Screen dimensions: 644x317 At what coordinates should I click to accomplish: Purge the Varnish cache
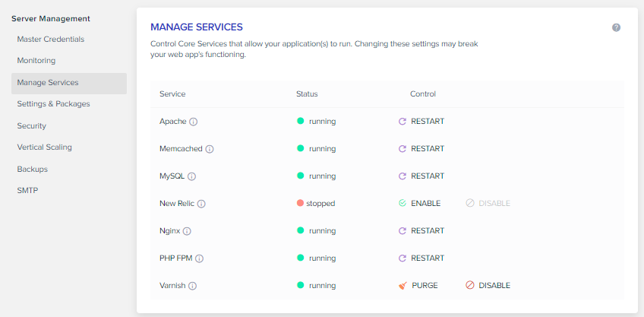click(418, 285)
